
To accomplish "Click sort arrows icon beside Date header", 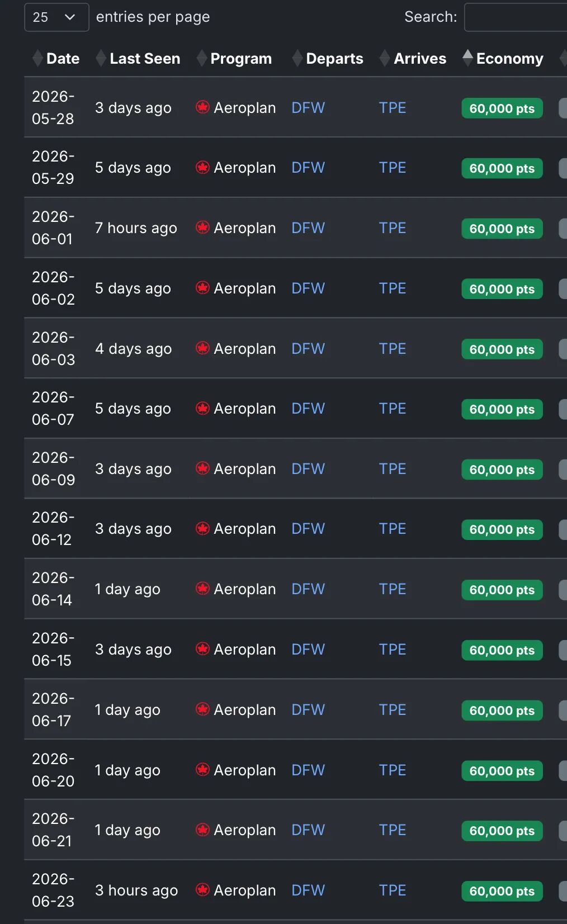I will [x=37, y=58].
